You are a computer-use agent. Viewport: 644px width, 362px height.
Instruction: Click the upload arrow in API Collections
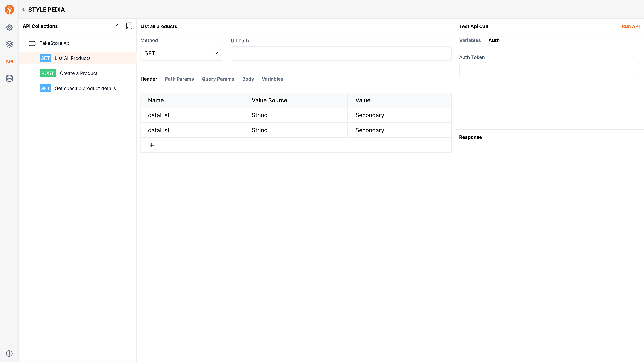point(118,26)
